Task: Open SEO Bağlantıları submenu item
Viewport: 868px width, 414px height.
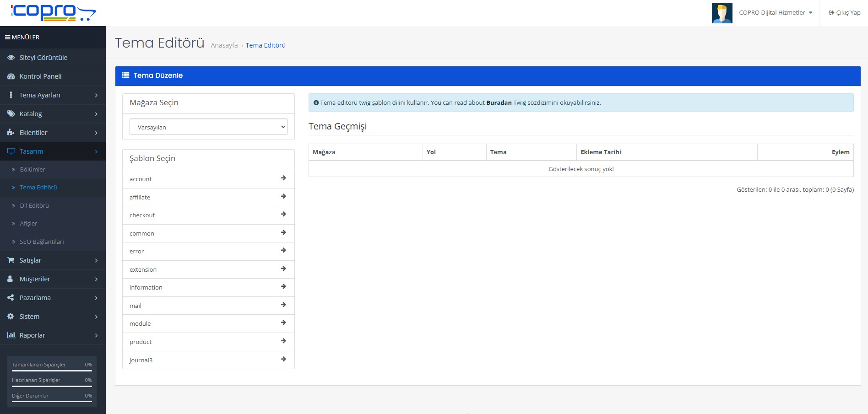Action: [x=42, y=242]
